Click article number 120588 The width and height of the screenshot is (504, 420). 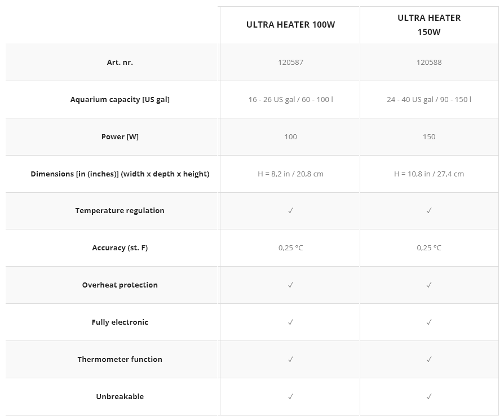pyautogui.click(x=429, y=63)
